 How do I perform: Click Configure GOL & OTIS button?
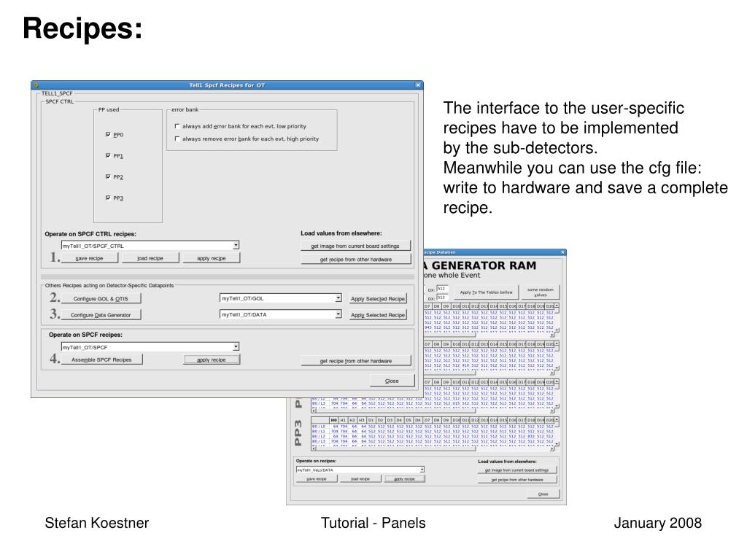101,298
